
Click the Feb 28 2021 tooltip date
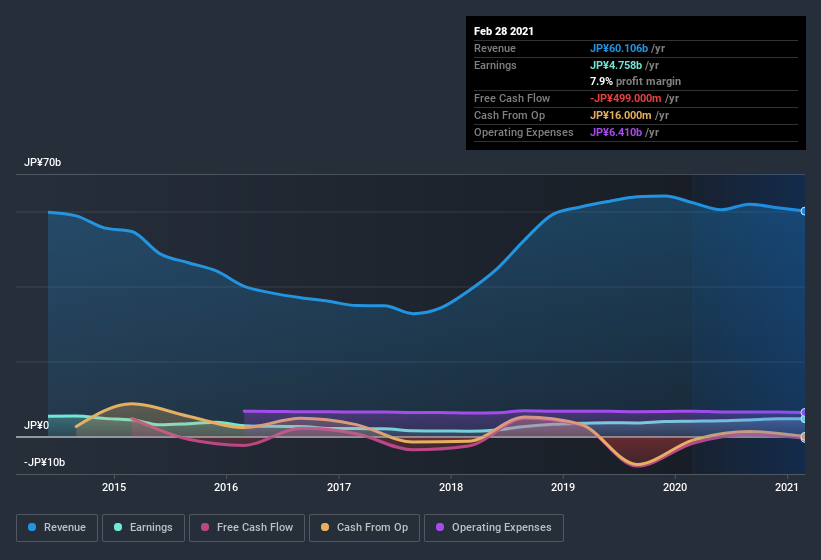tap(504, 31)
